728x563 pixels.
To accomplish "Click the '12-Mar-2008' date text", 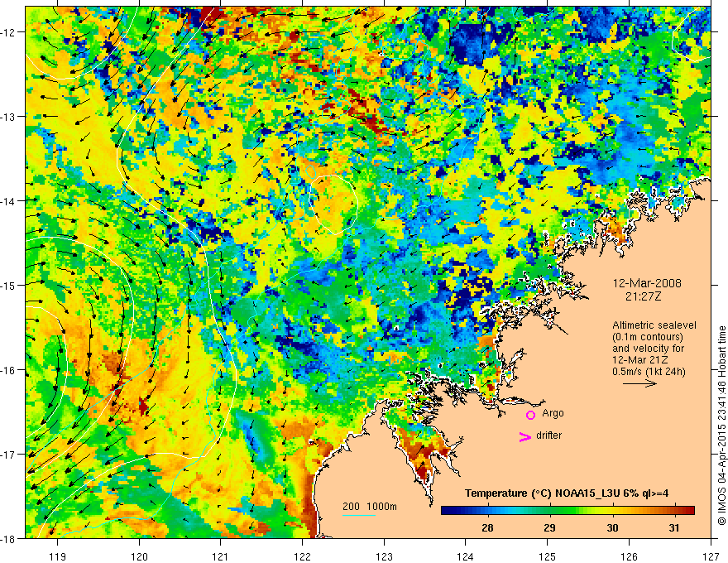I will click(x=647, y=283).
